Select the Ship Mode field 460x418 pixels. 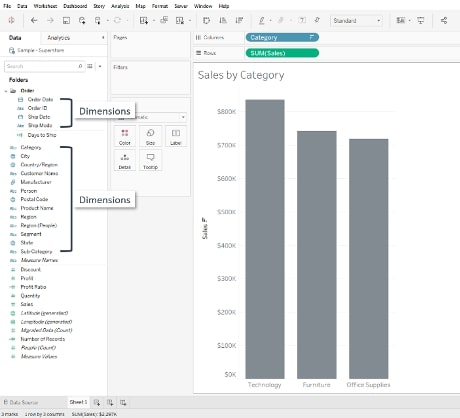[x=40, y=125]
